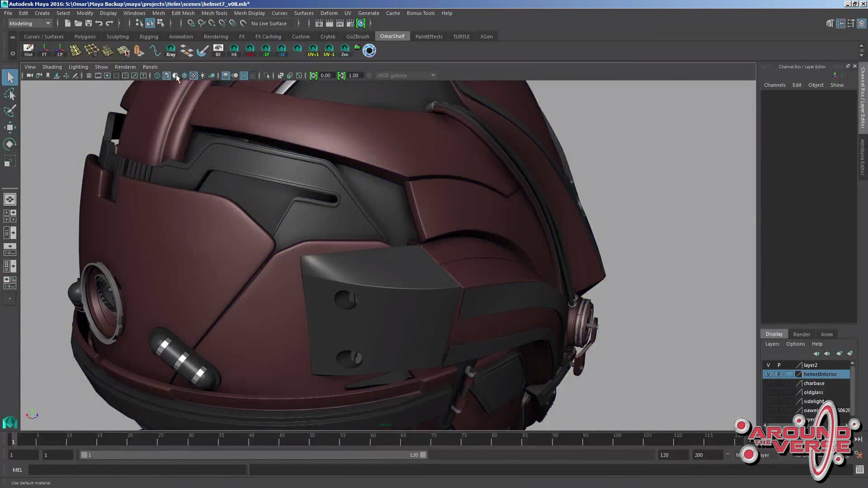Viewport: 868px width, 488px height.
Task: Create new empty layer icon
Action: 839,353
